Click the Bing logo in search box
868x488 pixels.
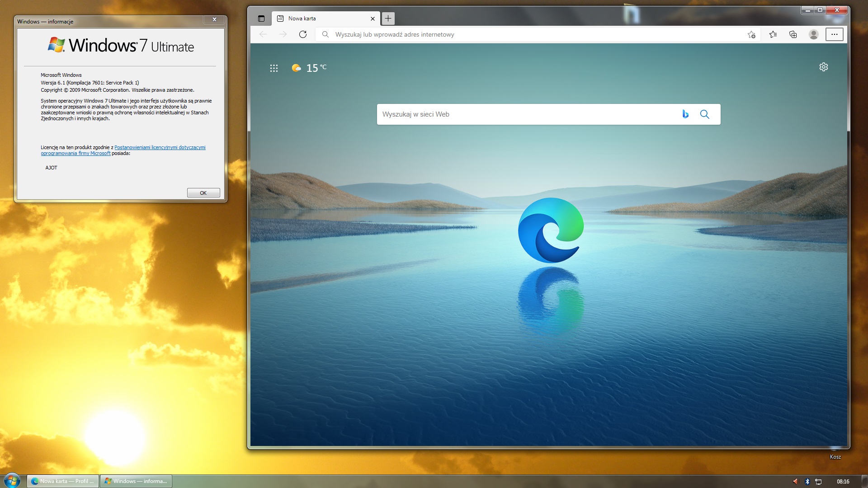[685, 114]
